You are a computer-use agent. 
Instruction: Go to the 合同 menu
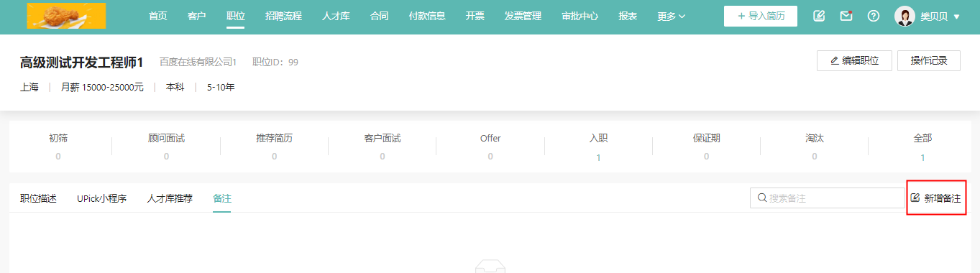[x=379, y=16]
